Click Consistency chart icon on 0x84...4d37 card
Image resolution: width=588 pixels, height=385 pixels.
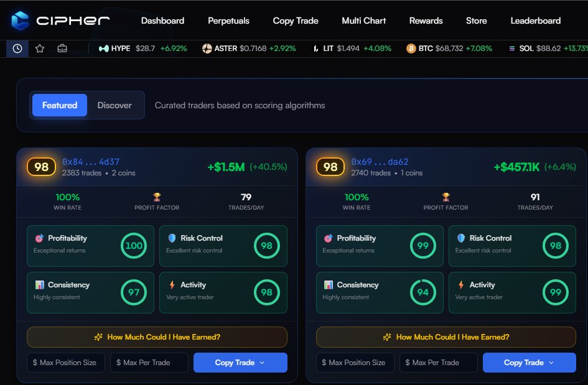(39, 285)
